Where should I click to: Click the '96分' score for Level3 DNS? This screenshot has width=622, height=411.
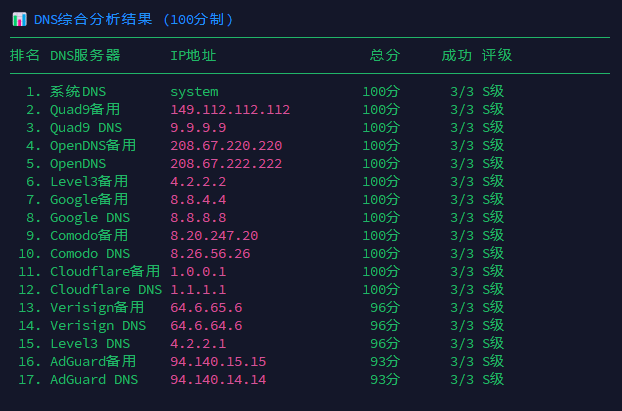[x=385, y=344]
